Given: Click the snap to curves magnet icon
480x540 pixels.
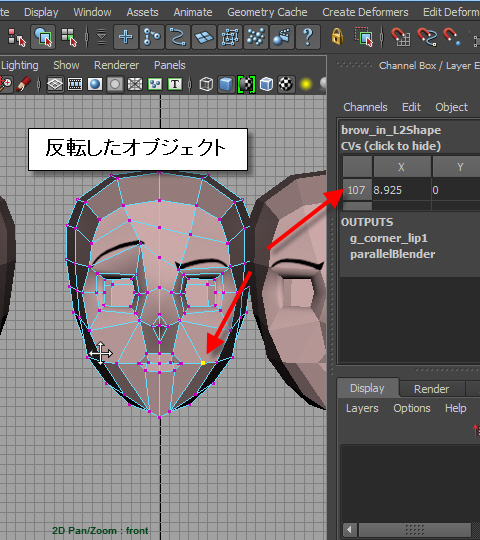Looking at the screenshot, I should pyautogui.click(x=427, y=37).
